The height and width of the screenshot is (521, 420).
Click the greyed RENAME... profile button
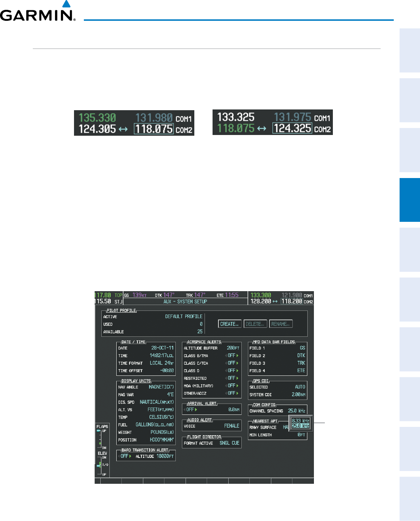pos(281,324)
